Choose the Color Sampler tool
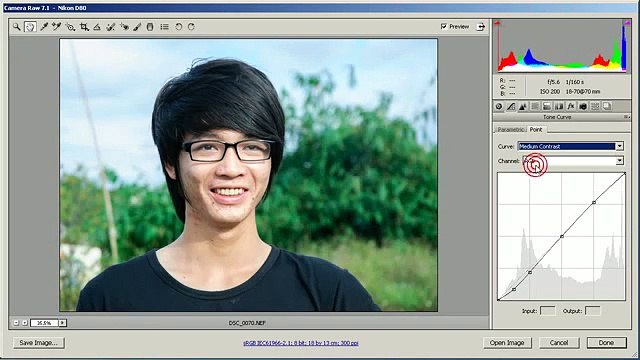 point(57,27)
